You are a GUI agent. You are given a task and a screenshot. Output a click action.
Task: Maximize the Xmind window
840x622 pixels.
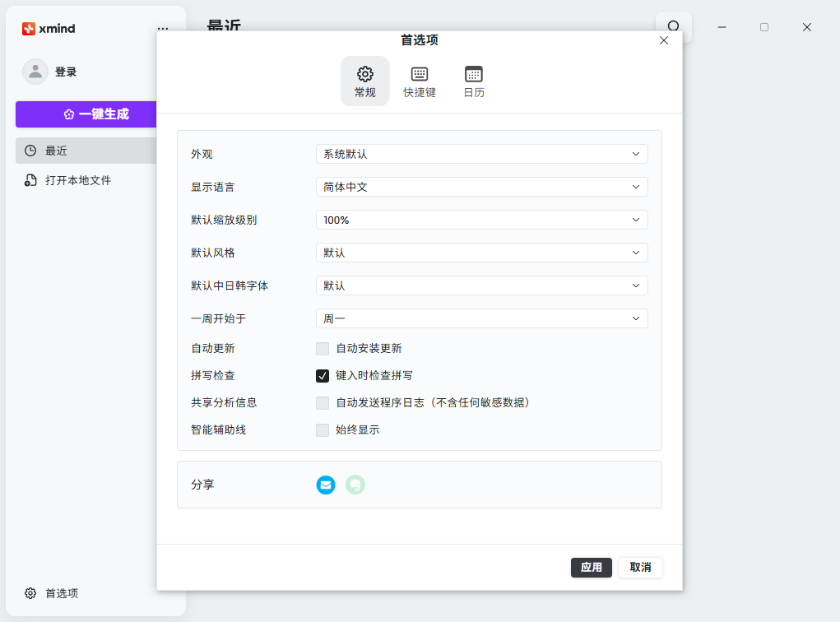pyautogui.click(x=764, y=27)
